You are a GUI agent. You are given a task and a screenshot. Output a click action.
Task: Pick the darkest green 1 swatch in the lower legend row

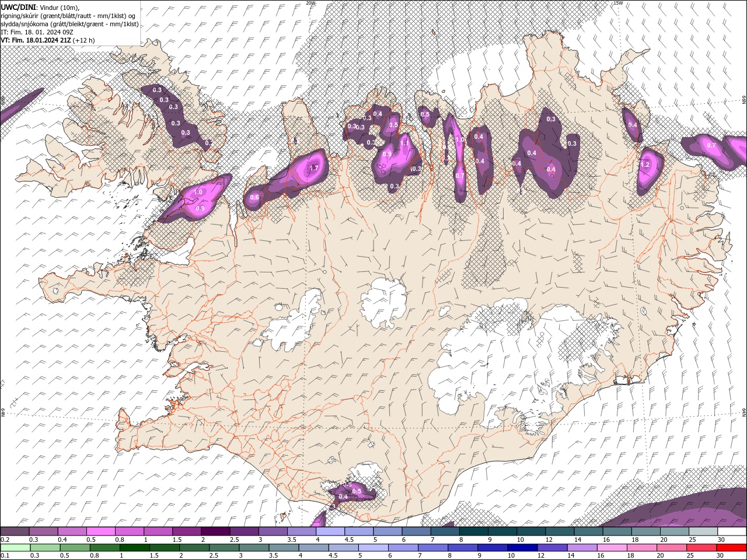[x=134, y=548]
